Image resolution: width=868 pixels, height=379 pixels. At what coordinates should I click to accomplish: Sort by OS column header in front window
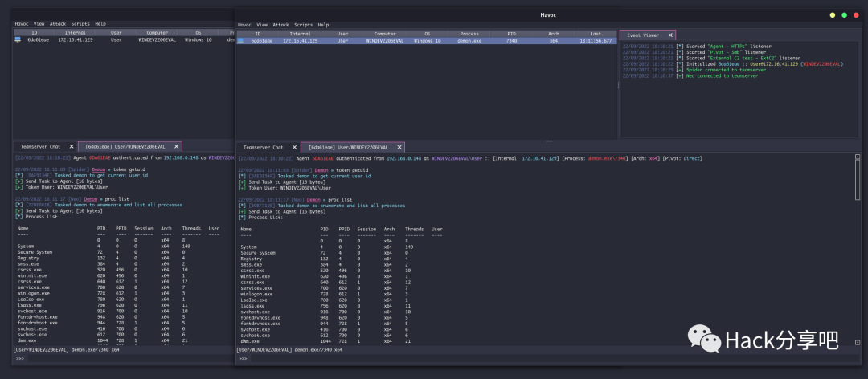[x=428, y=35]
